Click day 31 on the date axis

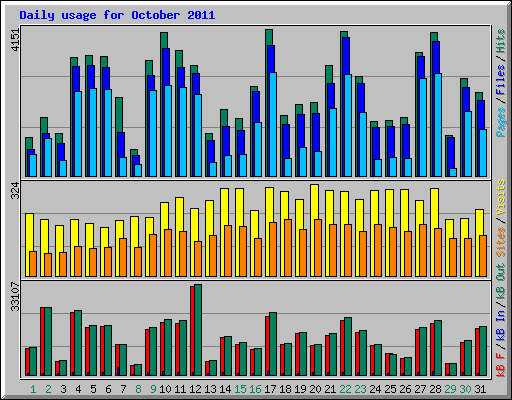[x=480, y=389]
